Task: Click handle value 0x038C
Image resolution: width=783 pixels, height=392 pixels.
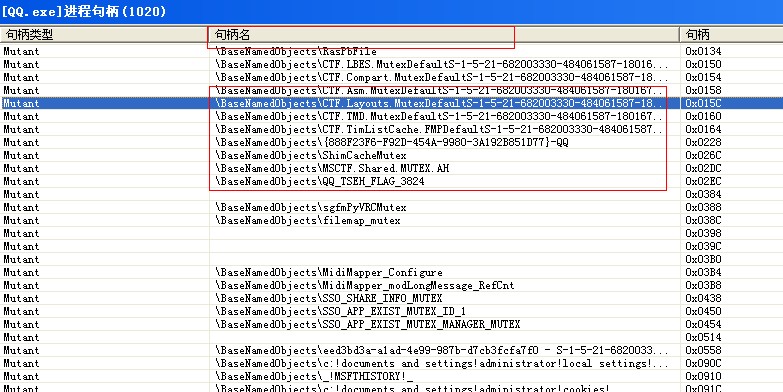Action: pos(703,220)
